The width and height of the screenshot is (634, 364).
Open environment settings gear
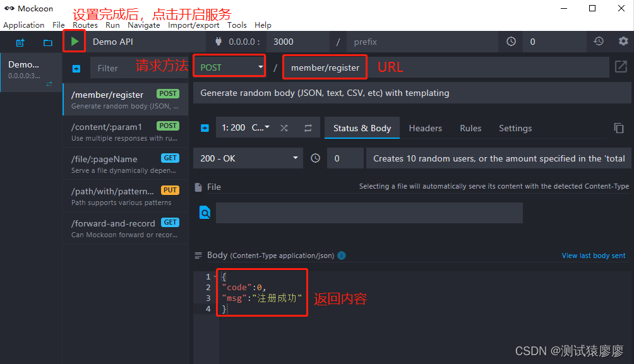pos(624,40)
